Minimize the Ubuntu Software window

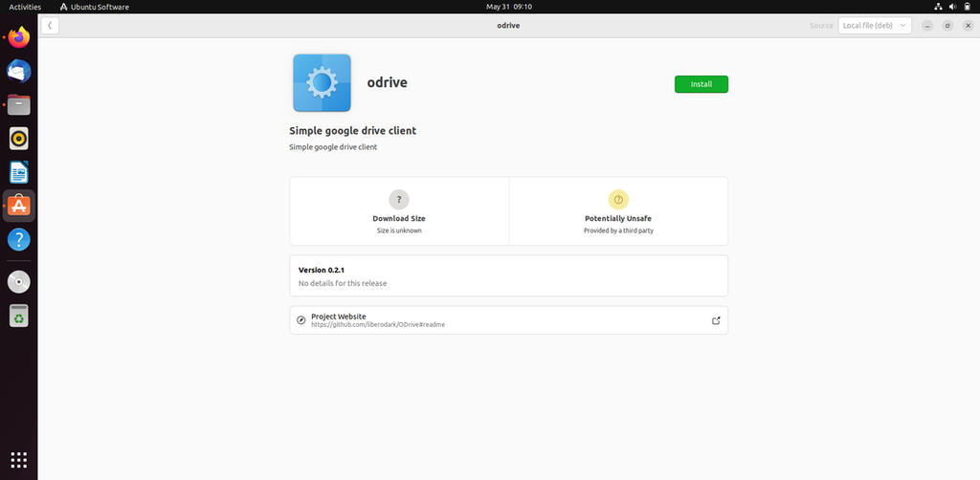[x=927, y=26]
